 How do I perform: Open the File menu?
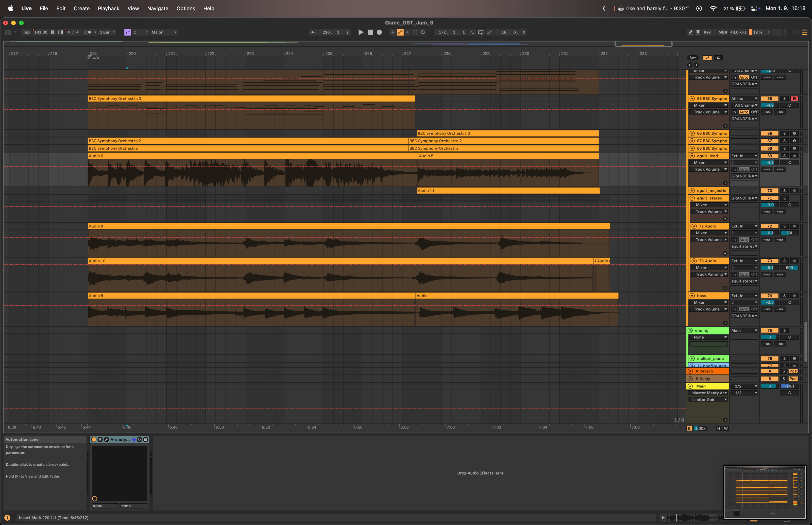point(44,8)
